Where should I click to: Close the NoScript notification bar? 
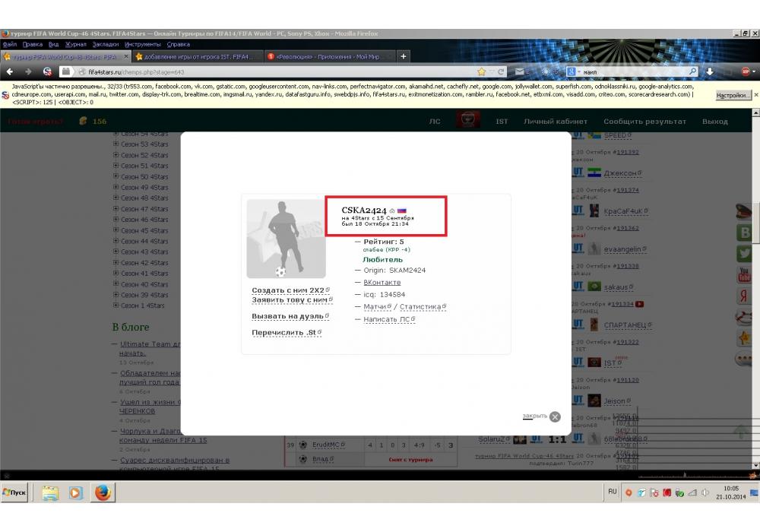tap(755, 95)
